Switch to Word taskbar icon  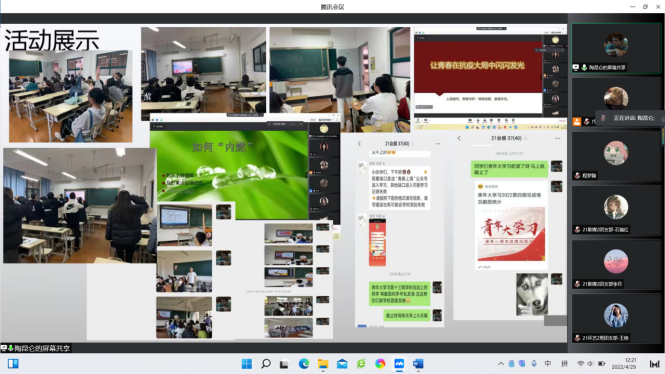coord(418,364)
